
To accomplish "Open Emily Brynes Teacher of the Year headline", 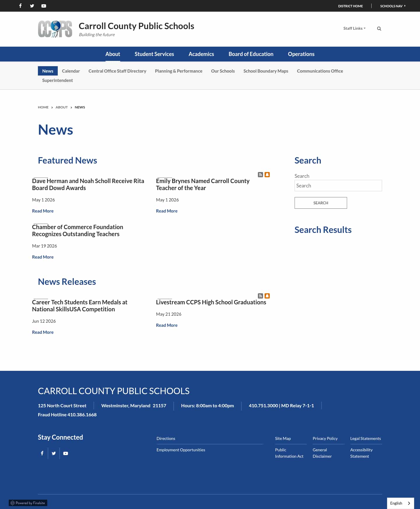I will pyautogui.click(x=203, y=184).
